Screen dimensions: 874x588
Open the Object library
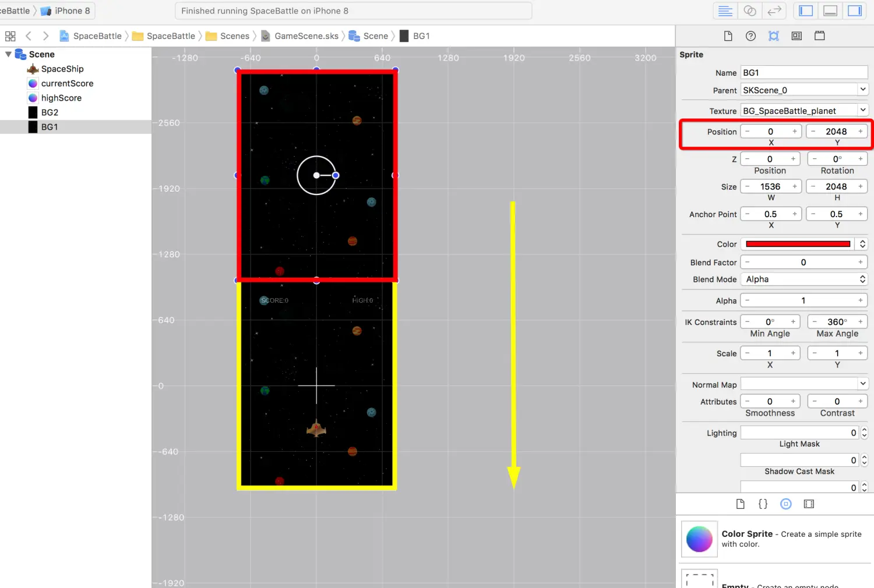786,504
